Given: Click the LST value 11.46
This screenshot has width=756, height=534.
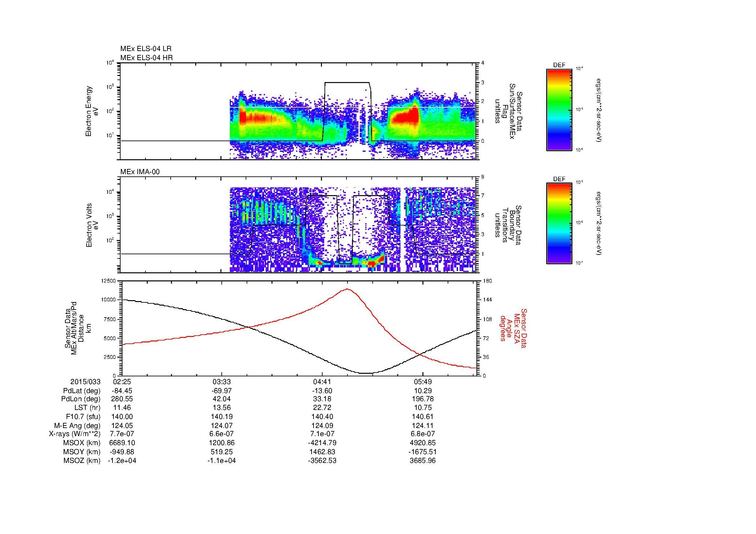Looking at the screenshot, I should [122, 408].
